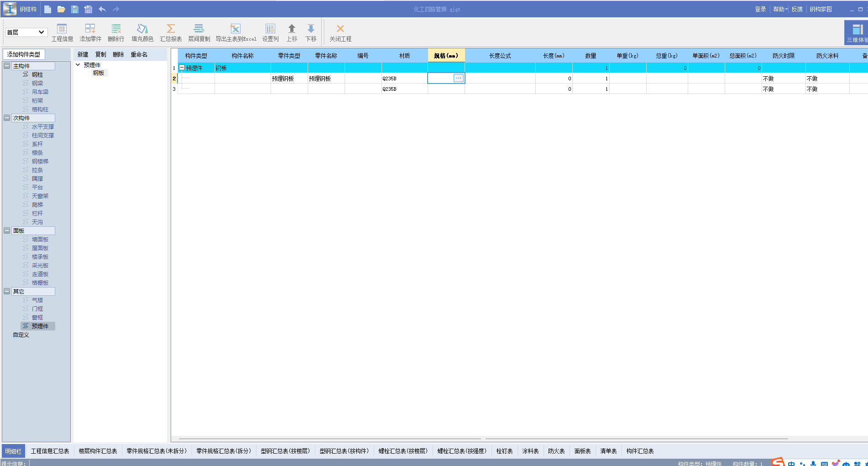
Task: Switch to 涂料表 tab
Action: (530, 451)
